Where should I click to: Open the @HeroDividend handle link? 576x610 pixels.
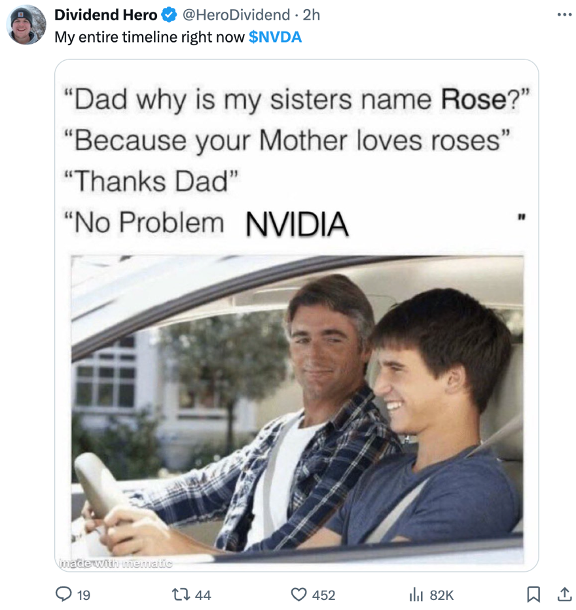click(236, 15)
